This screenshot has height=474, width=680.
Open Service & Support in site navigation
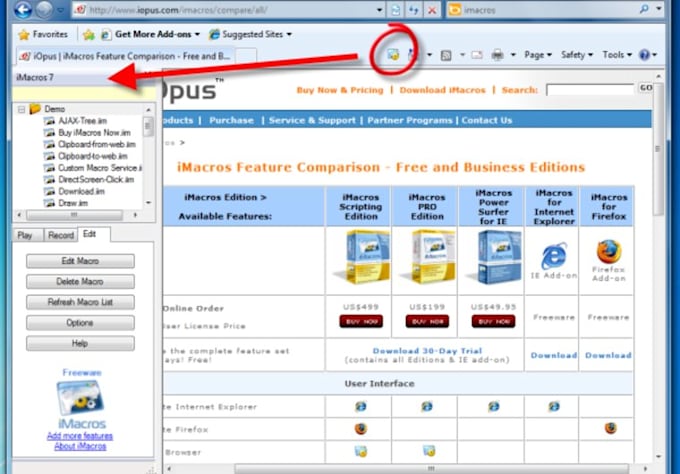pos(312,120)
